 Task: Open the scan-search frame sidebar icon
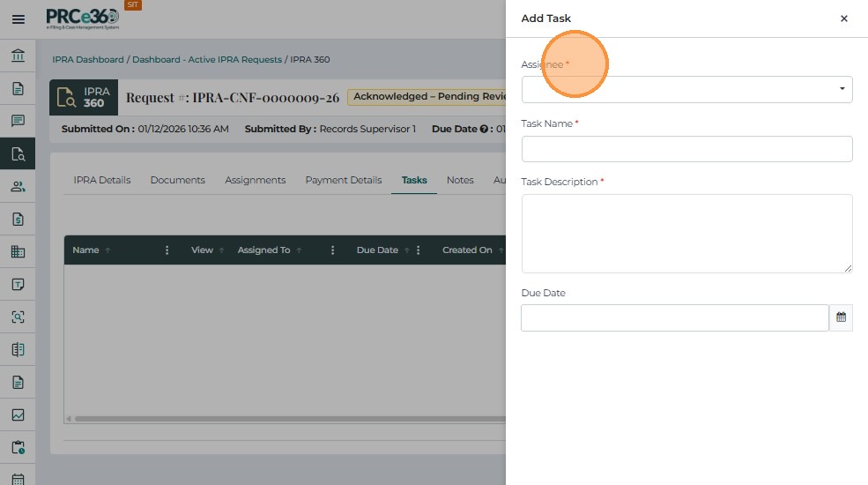tap(18, 317)
